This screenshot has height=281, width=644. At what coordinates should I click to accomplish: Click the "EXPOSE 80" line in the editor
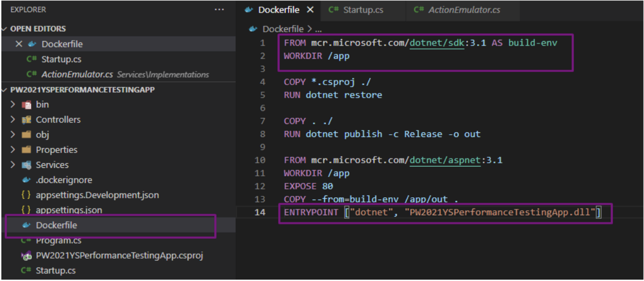(309, 186)
